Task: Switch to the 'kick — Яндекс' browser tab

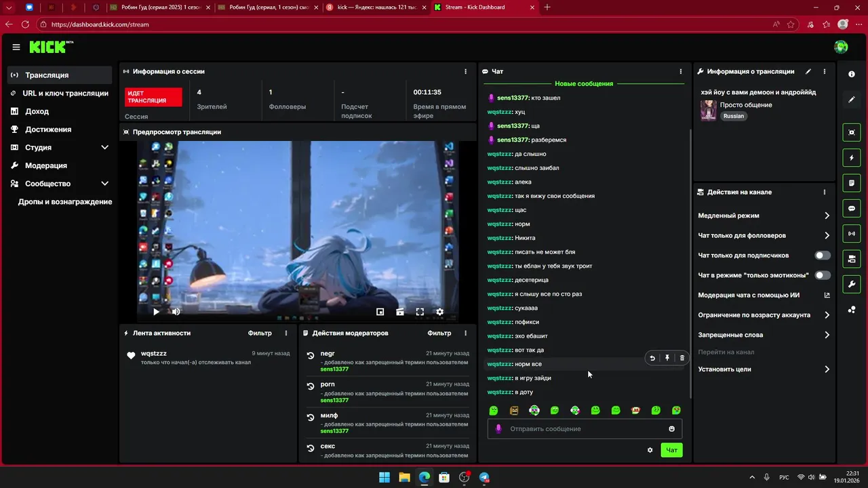Action: pos(375,7)
